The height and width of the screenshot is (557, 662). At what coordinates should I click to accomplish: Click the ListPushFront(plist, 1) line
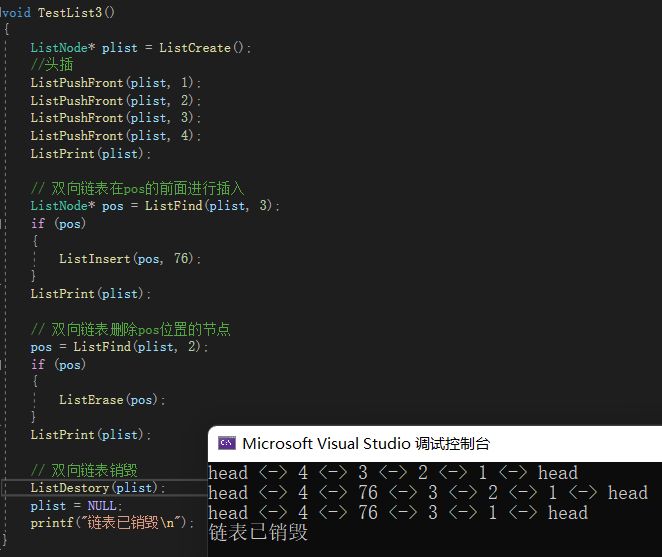pyautogui.click(x=116, y=83)
